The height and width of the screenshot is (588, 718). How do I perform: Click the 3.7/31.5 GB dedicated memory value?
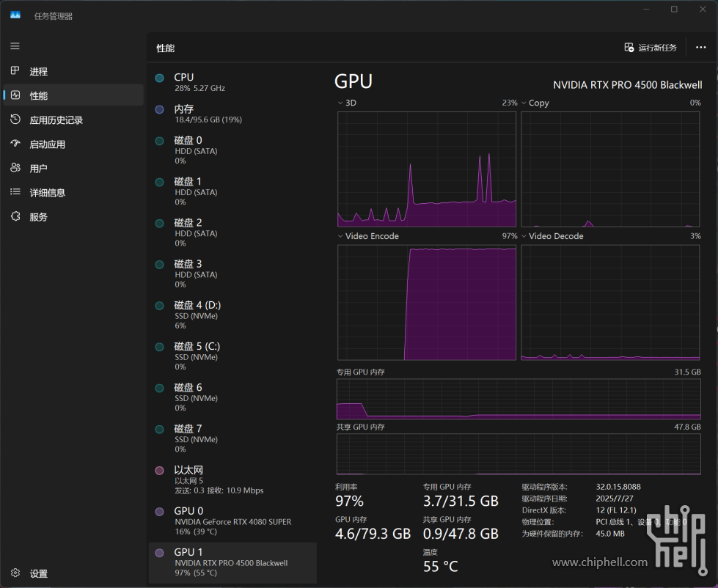pyautogui.click(x=461, y=501)
